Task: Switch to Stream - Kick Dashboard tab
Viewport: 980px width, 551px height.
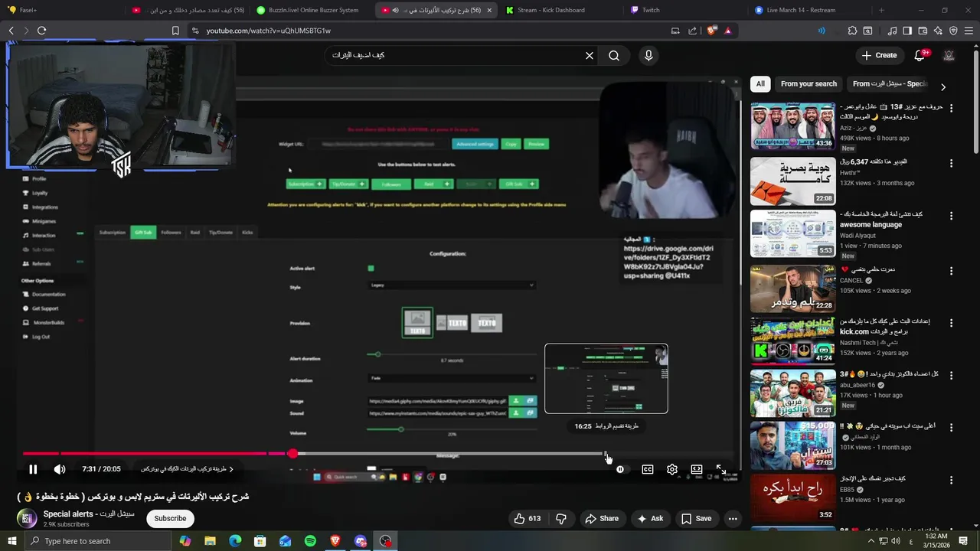Action: [560, 10]
